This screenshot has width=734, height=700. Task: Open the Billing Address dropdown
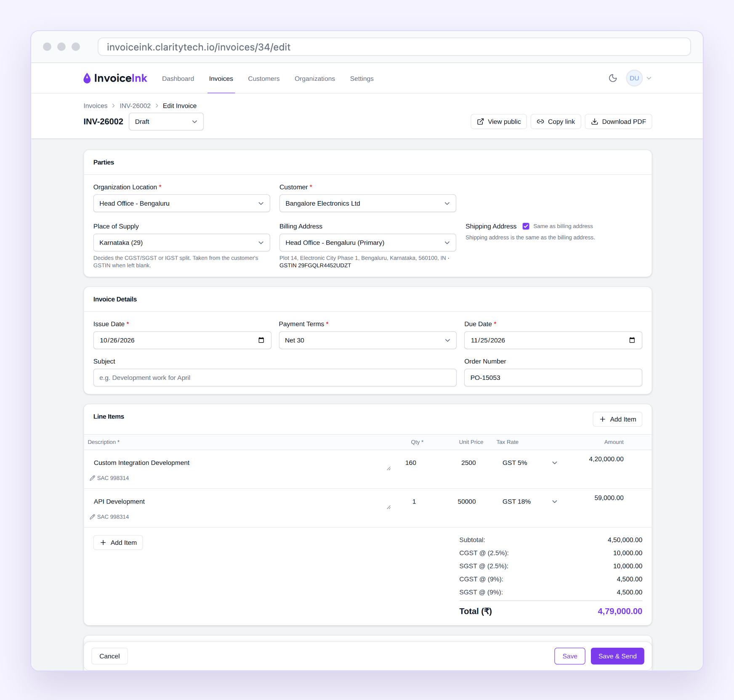[x=367, y=243]
